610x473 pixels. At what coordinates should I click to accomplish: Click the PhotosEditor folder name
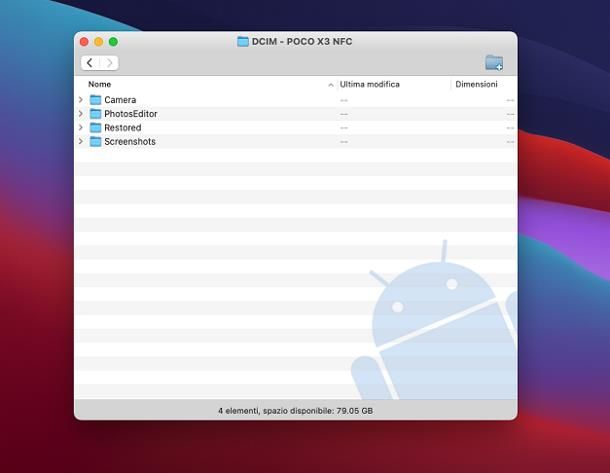(131, 114)
